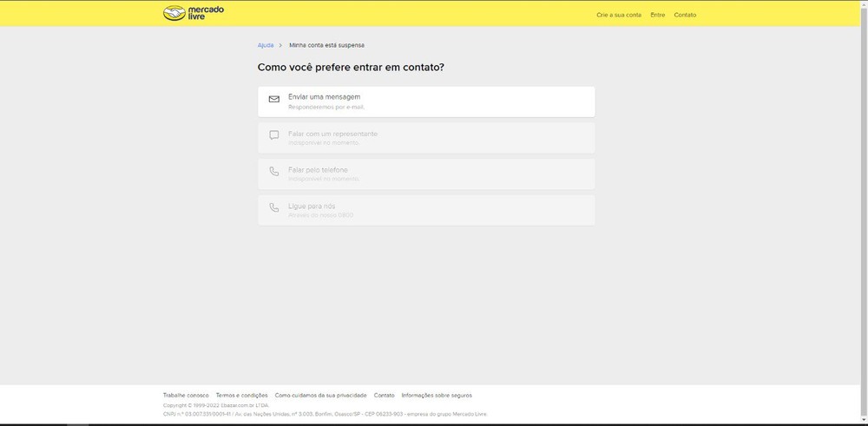Image resolution: width=868 pixels, height=426 pixels.
Task: Select Entre to log in
Action: [x=657, y=15]
